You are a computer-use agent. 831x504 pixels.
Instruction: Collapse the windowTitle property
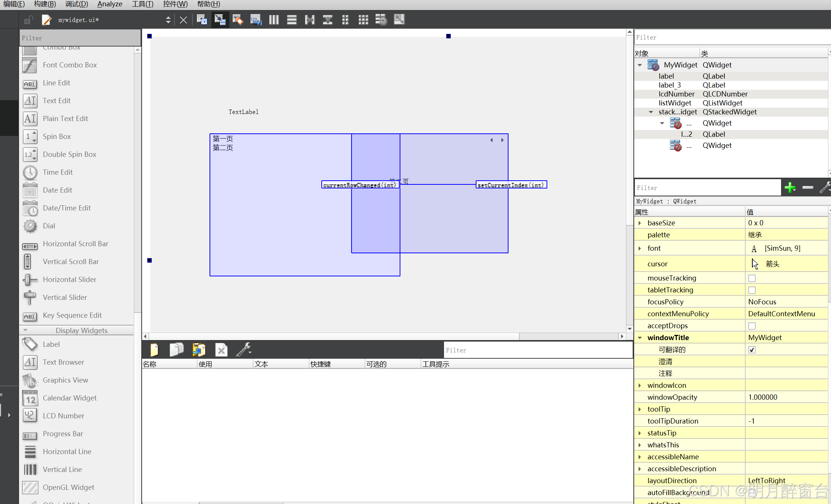pyautogui.click(x=640, y=337)
